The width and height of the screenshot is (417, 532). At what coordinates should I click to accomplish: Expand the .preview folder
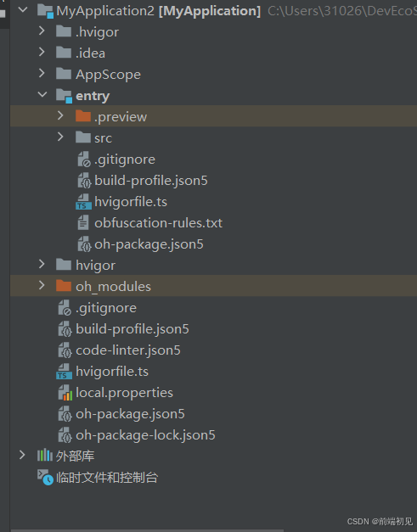(x=60, y=116)
